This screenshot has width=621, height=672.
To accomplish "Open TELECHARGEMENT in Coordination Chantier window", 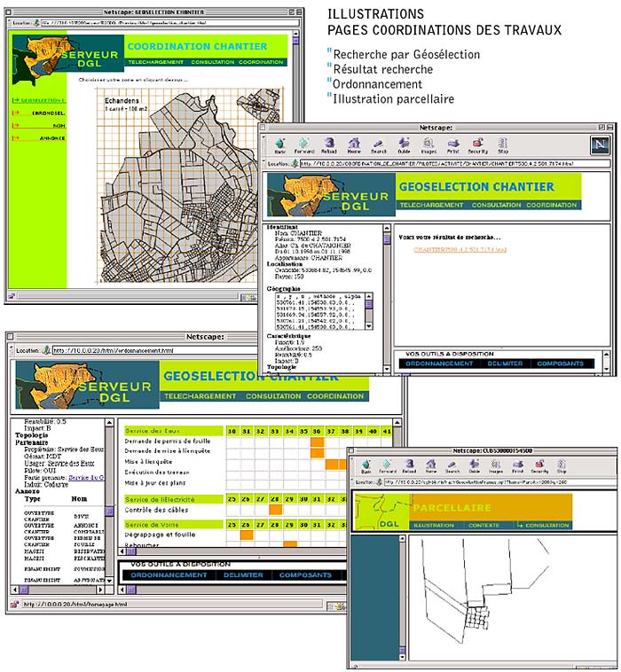I will 155,62.
